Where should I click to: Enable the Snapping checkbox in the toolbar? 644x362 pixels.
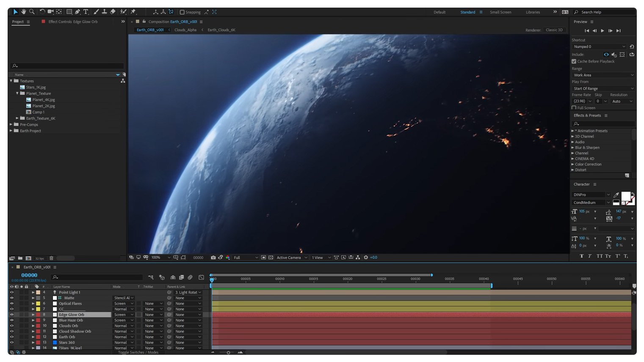coord(182,12)
